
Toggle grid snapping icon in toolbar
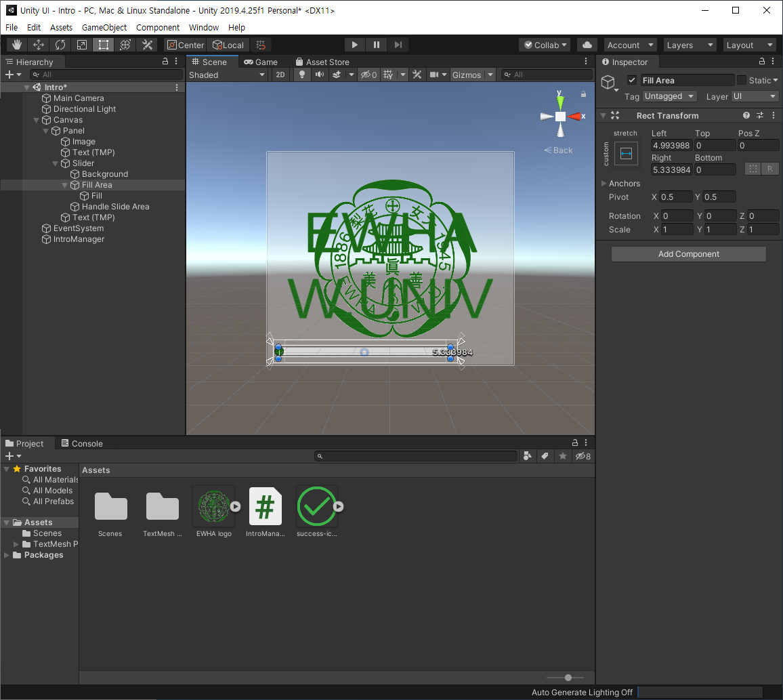click(261, 45)
